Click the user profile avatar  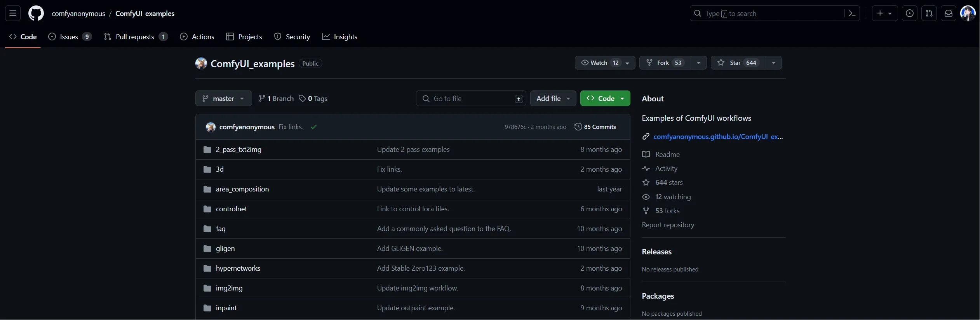[x=967, y=13]
